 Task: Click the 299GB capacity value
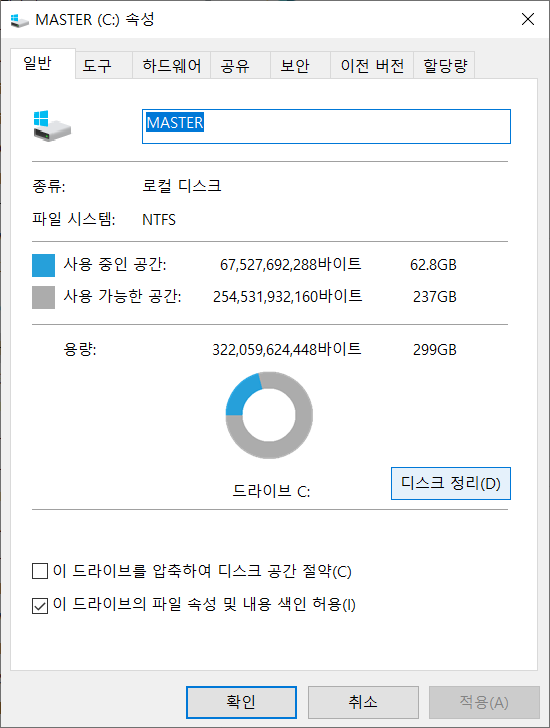click(435, 350)
